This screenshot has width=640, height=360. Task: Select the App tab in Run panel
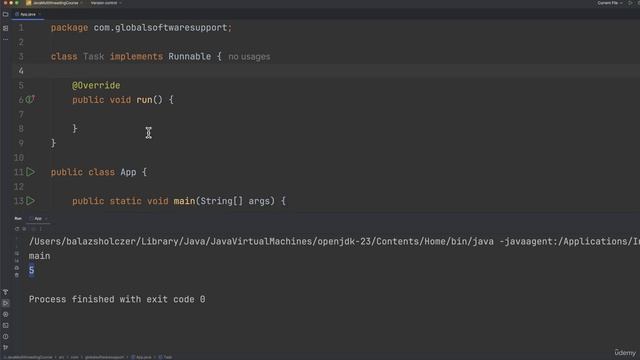pos(38,219)
